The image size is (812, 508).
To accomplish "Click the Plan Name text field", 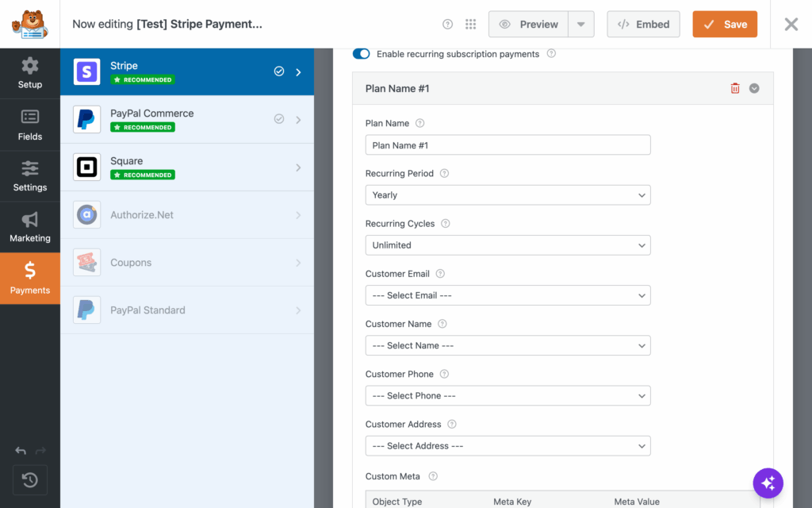I will (508, 145).
